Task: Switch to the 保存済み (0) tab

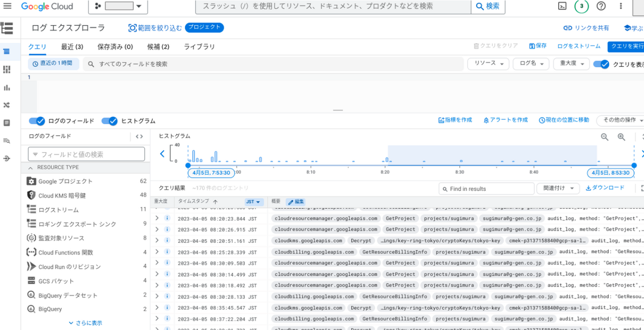Action: [x=115, y=47]
